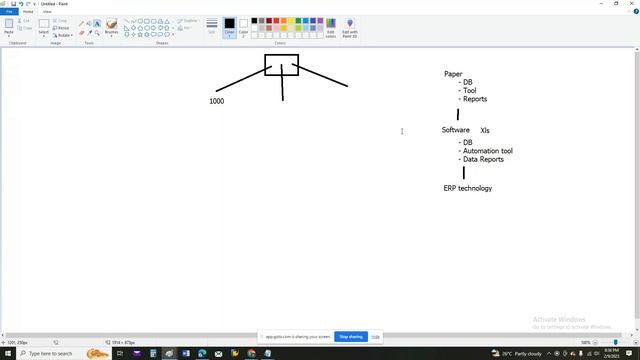
Task: Select the Fill with color bucket tool
Action: [89, 24]
